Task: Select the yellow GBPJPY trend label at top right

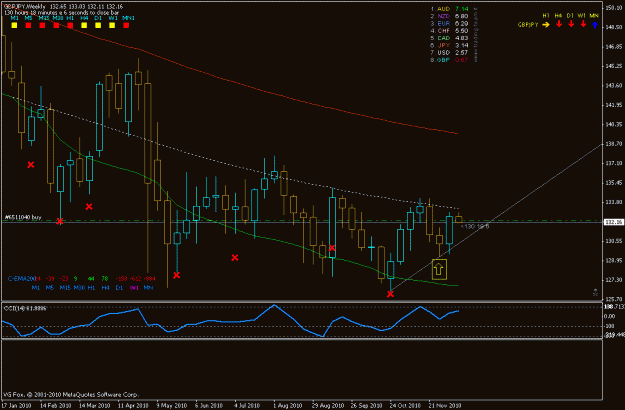Action: pos(528,25)
